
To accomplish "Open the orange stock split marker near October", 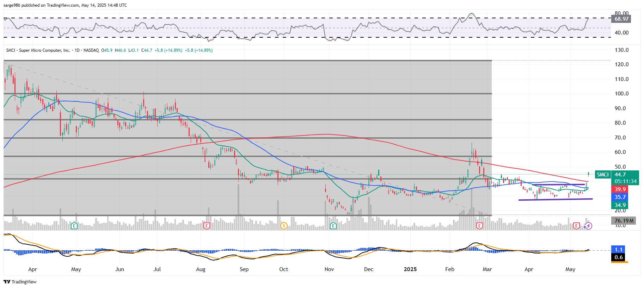I will tap(284, 226).
